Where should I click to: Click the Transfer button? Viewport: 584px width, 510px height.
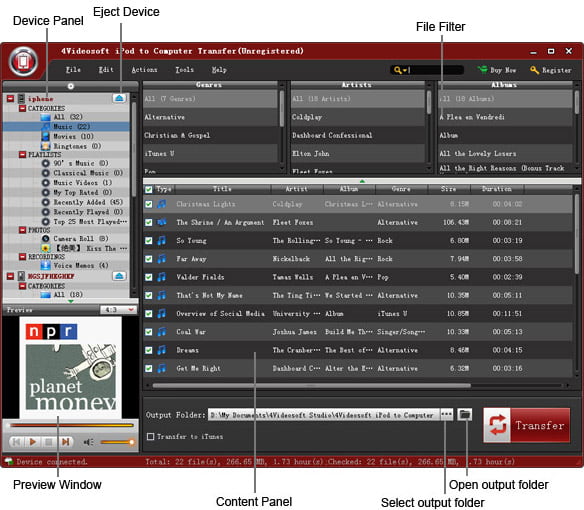[x=527, y=425]
